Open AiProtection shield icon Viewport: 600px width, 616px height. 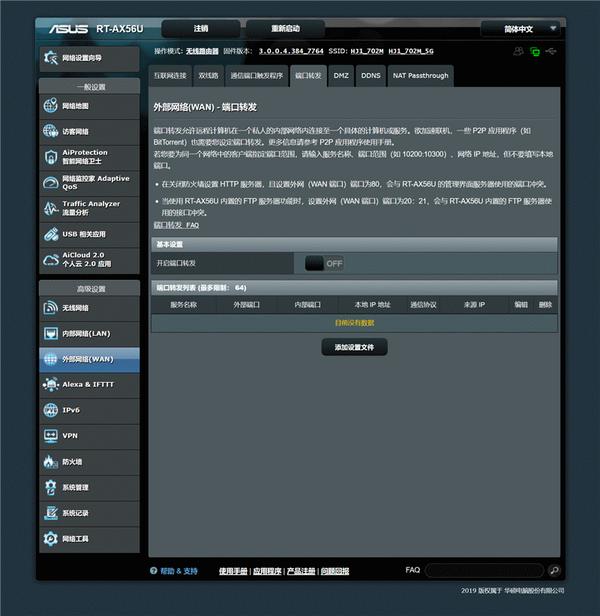point(51,157)
